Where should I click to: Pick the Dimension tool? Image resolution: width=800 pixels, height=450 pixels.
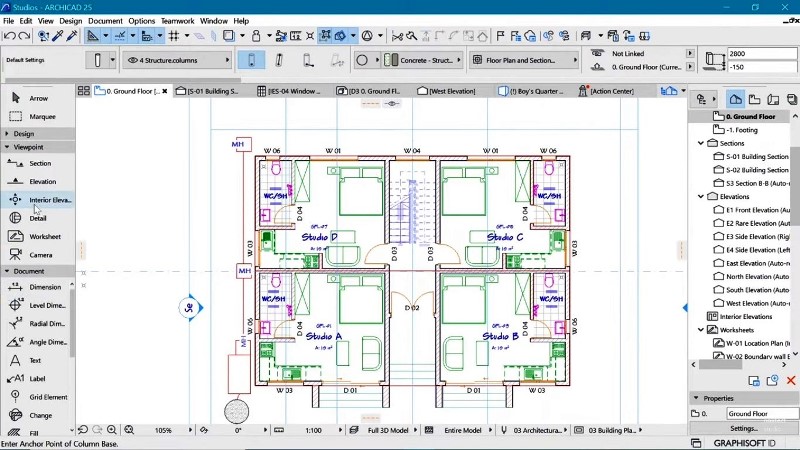click(44, 287)
